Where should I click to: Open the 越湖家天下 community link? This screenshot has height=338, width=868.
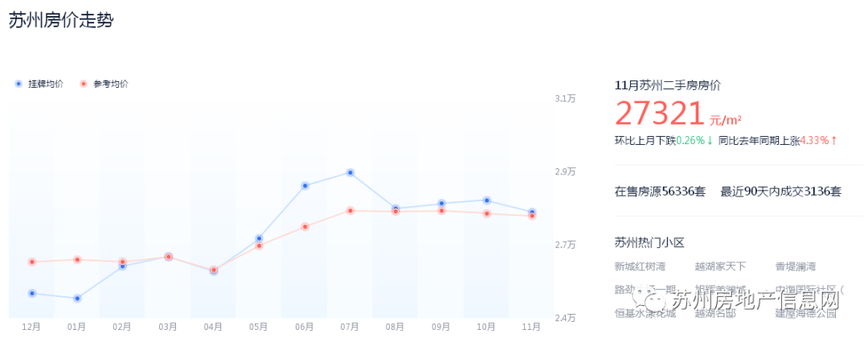pos(720,266)
